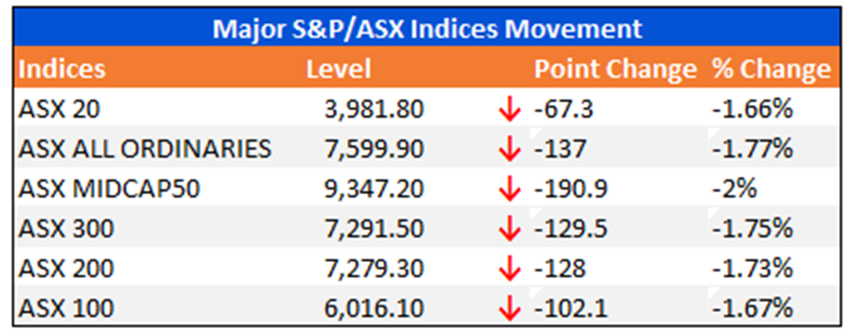The image size is (868, 335).
Task: Select the red arrow in ASX 200 row
Action: click(x=510, y=270)
